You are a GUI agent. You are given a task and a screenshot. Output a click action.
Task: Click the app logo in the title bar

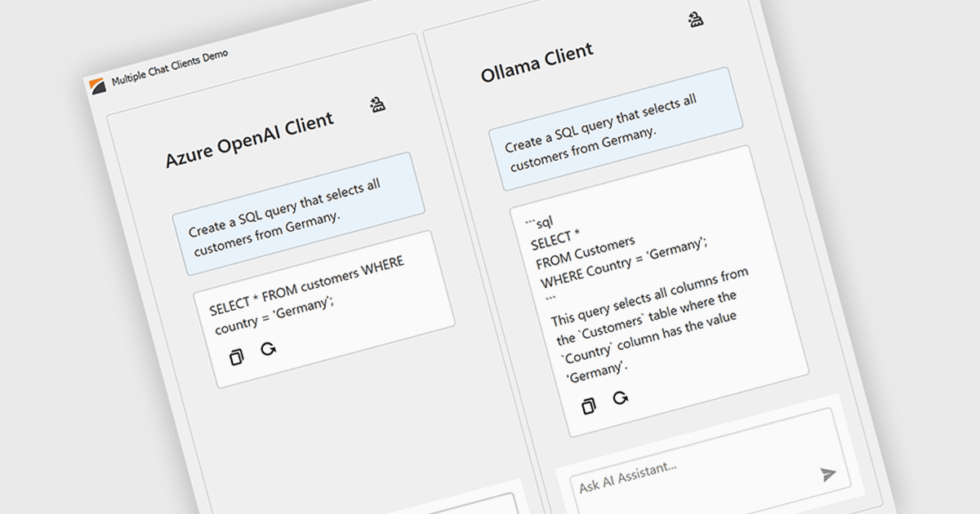pyautogui.click(x=98, y=85)
